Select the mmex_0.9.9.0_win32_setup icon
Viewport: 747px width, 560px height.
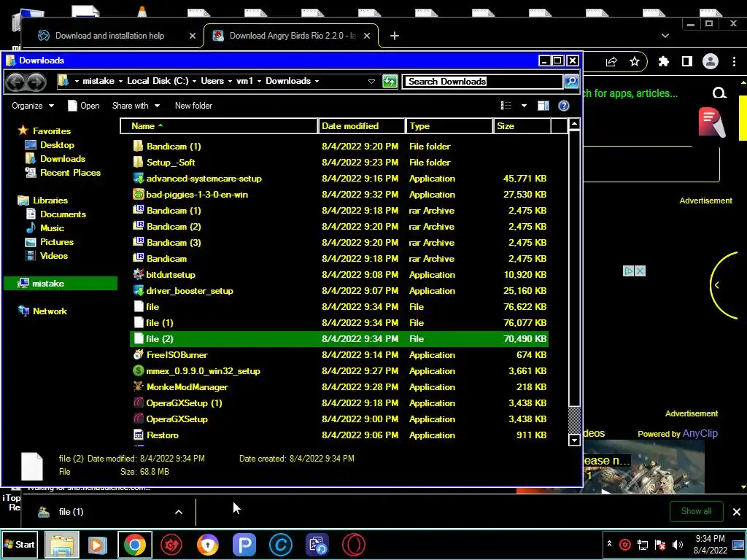pyautogui.click(x=138, y=370)
